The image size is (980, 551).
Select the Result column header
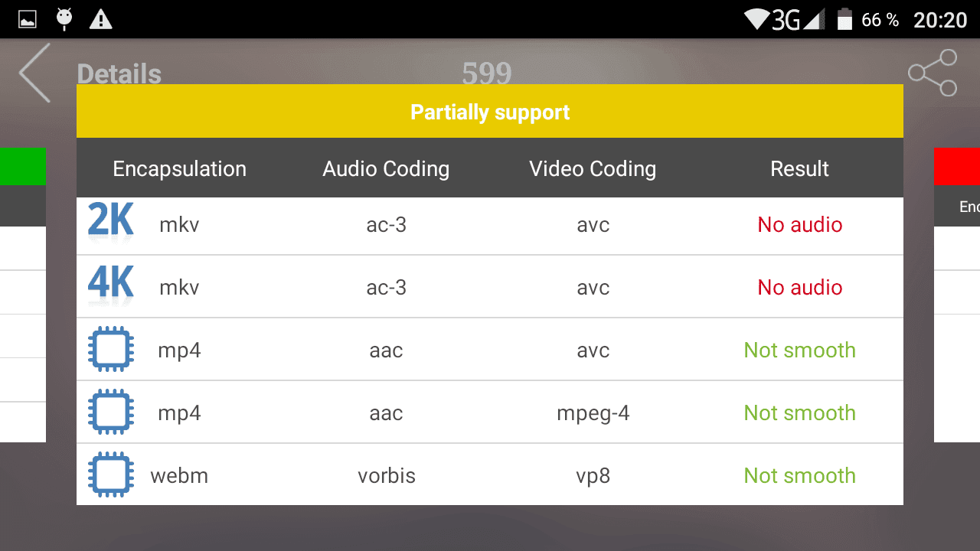tap(799, 168)
